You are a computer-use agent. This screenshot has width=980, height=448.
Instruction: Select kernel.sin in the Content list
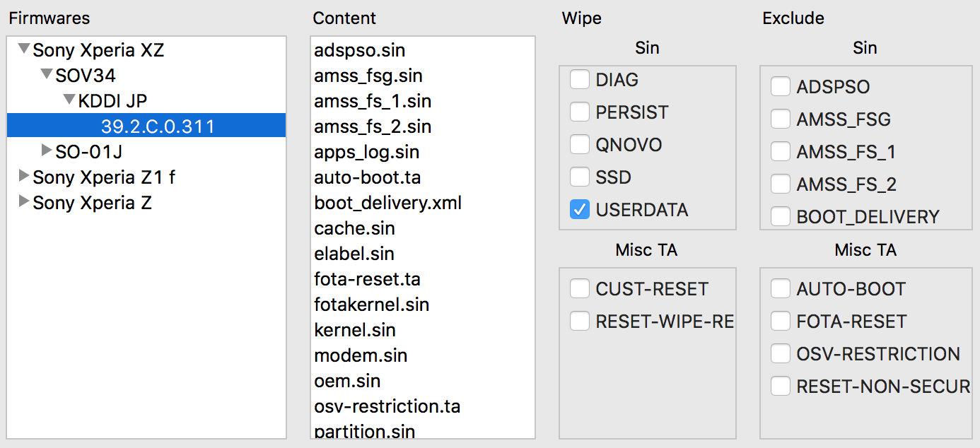tap(354, 330)
